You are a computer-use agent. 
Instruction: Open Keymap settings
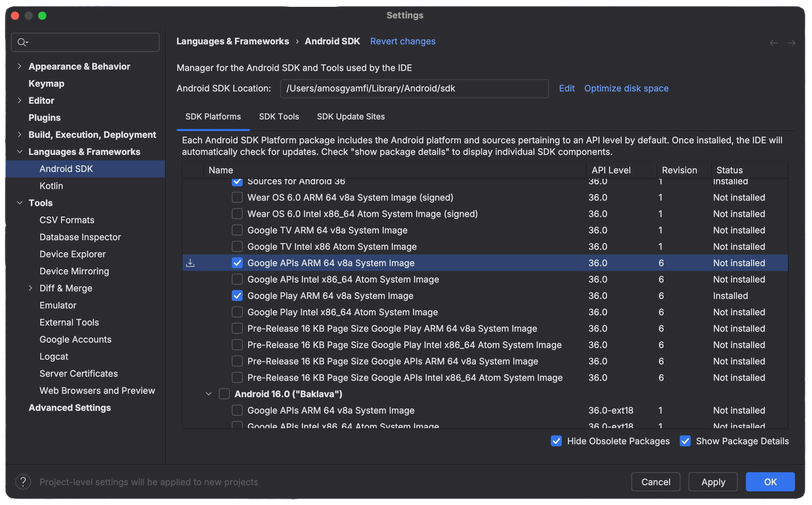pos(46,84)
